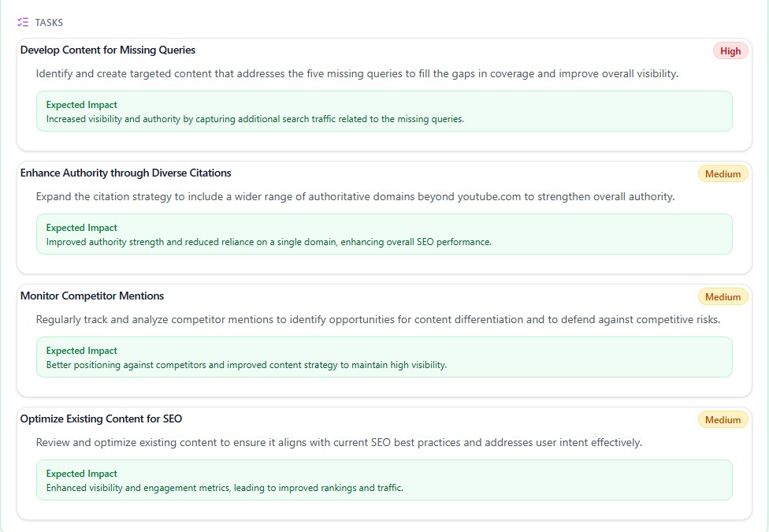Click the Tasks checklist icon
Image resolution: width=769 pixels, height=532 pixels.
[x=23, y=22]
